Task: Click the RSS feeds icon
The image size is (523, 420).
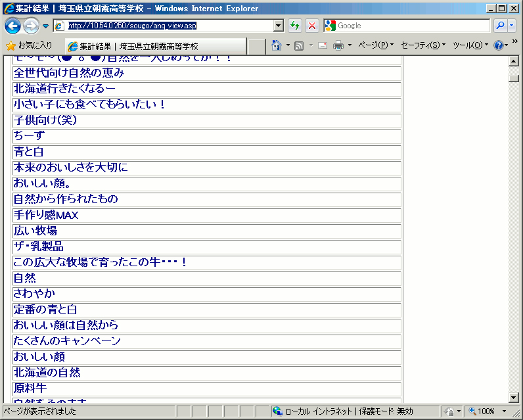Action: (299, 45)
